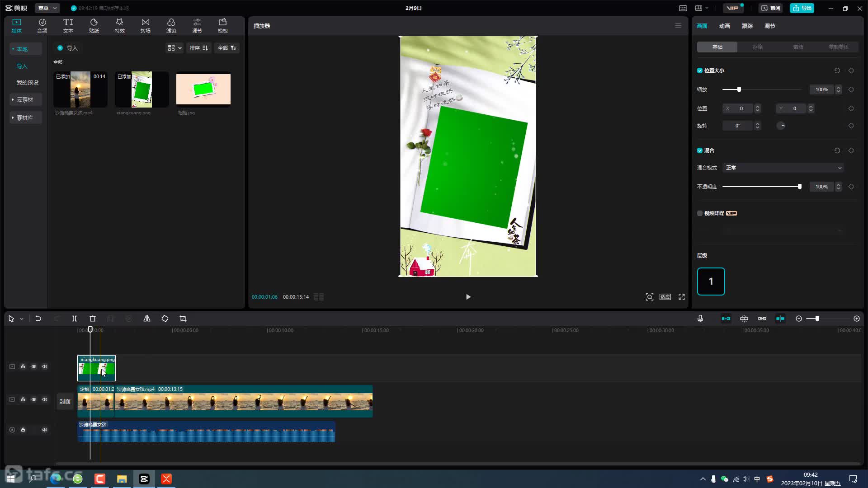
Task: Expand the 素材库 tree item
Action: [25, 117]
